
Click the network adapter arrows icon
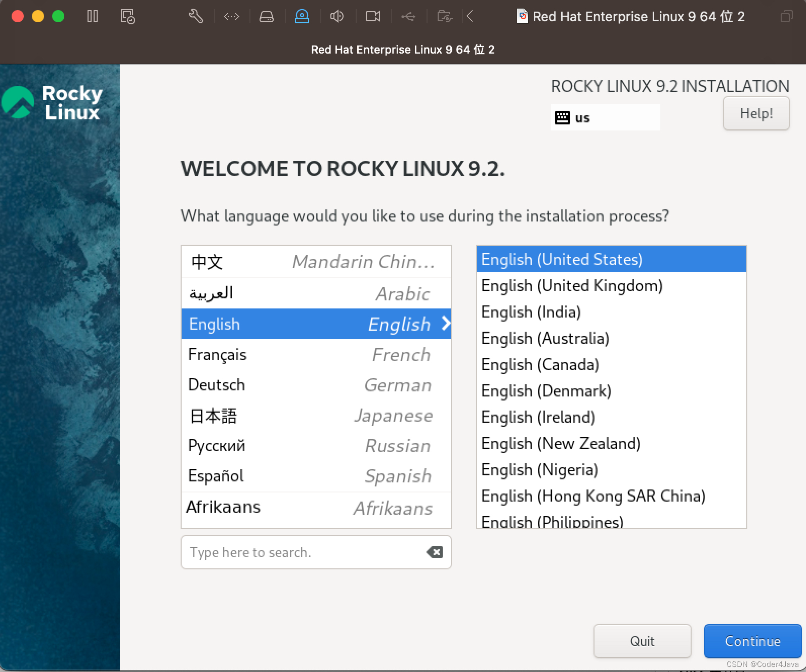(x=232, y=17)
